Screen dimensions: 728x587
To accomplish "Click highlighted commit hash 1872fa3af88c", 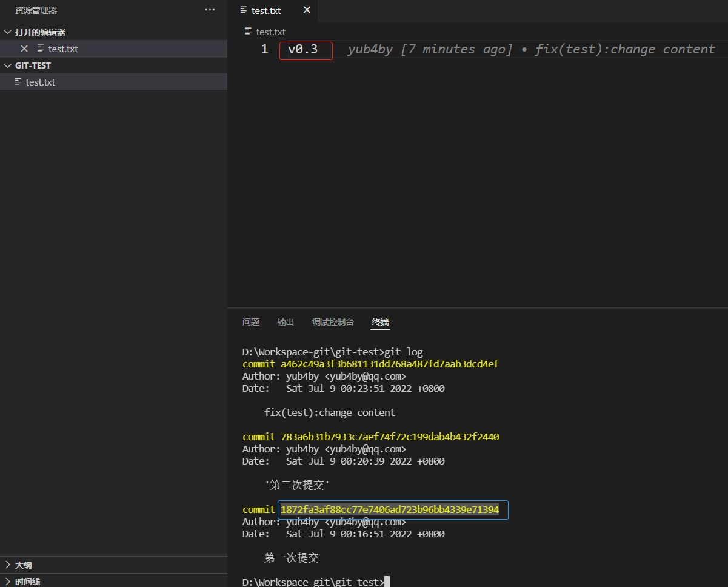I will 390,509.
